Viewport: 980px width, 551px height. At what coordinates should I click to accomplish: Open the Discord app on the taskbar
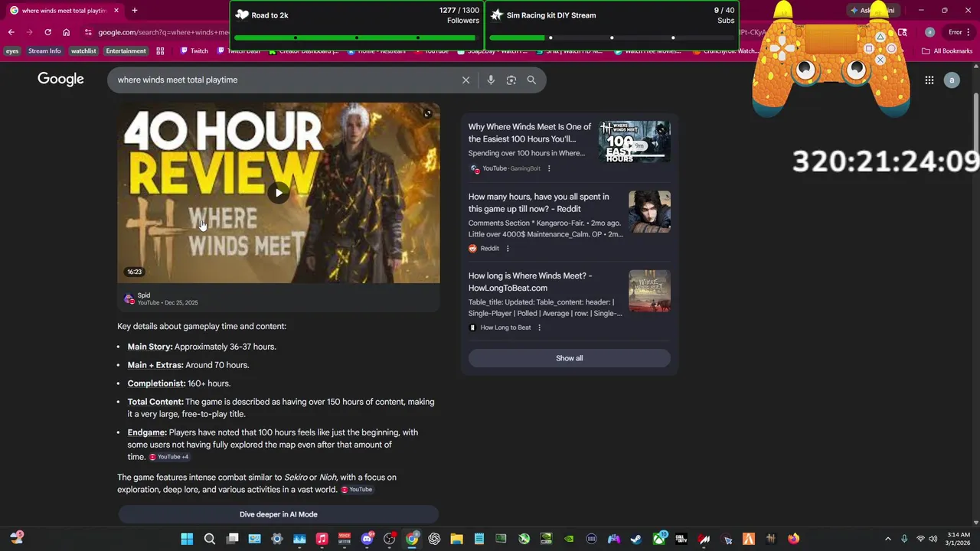click(x=367, y=539)
